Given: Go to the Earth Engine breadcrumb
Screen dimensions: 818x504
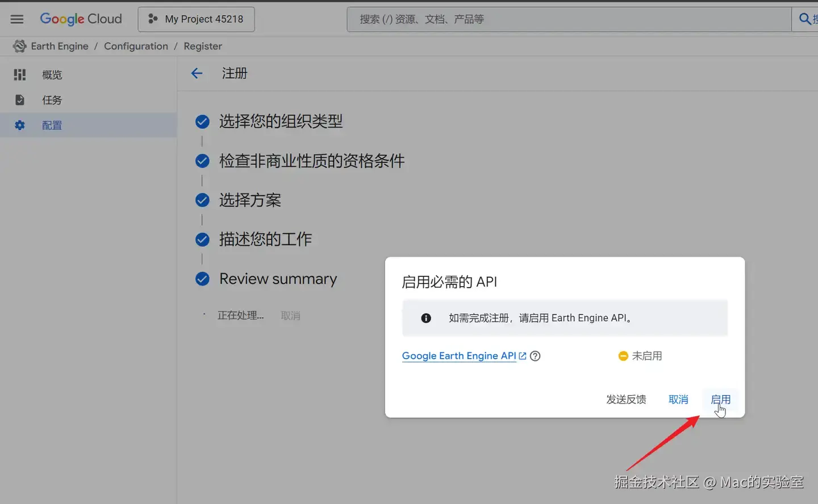Looking at the screenshot, I should point(60,46).
